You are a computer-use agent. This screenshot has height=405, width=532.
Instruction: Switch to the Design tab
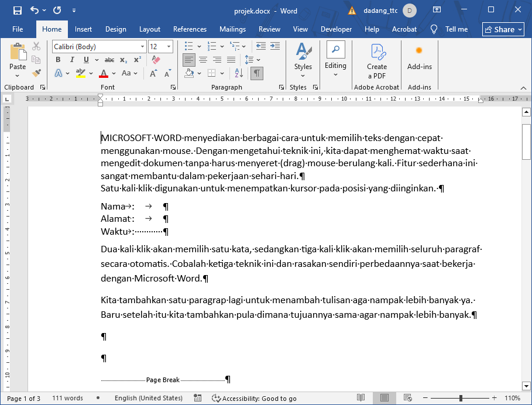116,29
